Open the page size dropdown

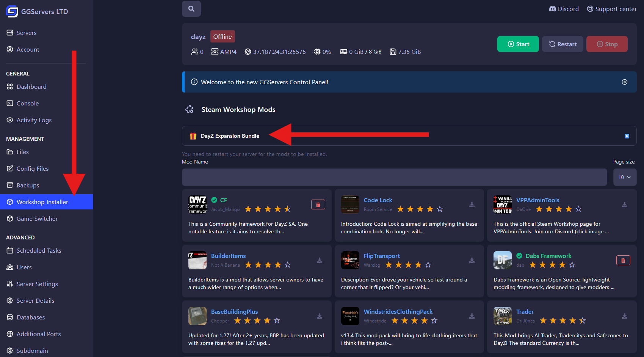coord(624,177)
